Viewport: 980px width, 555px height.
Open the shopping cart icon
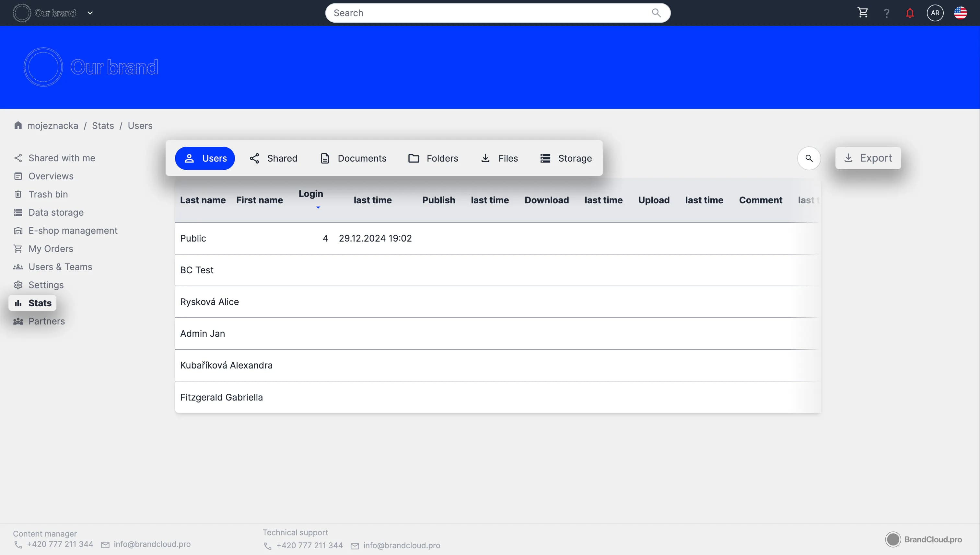(x=862, y=13)
